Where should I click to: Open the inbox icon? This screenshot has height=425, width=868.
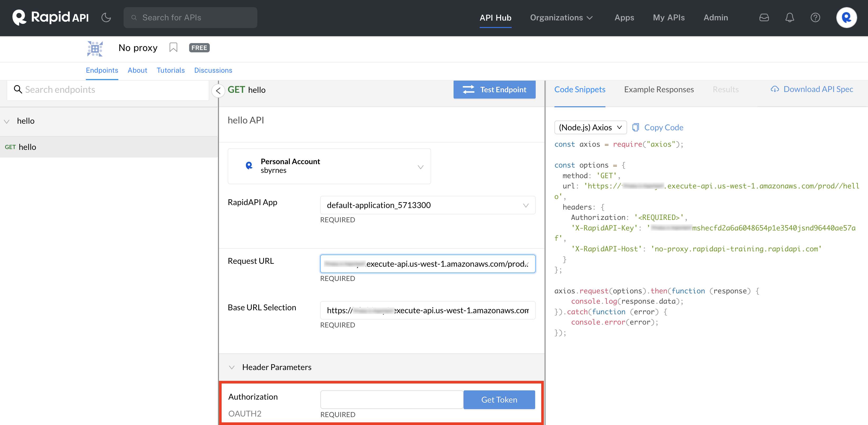pyautogui.click(x=764, y=17)
